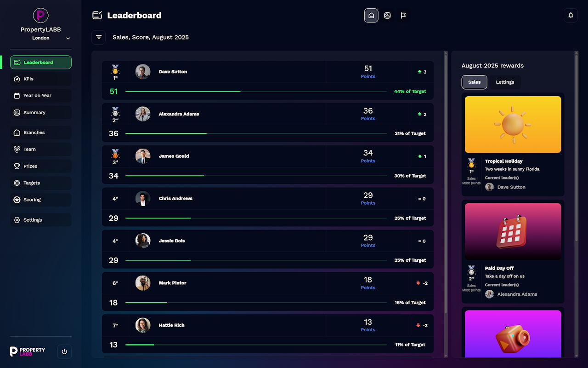Open Year on Year calendar view
This screenshot has width=588, height=368.
coord(41,96)
